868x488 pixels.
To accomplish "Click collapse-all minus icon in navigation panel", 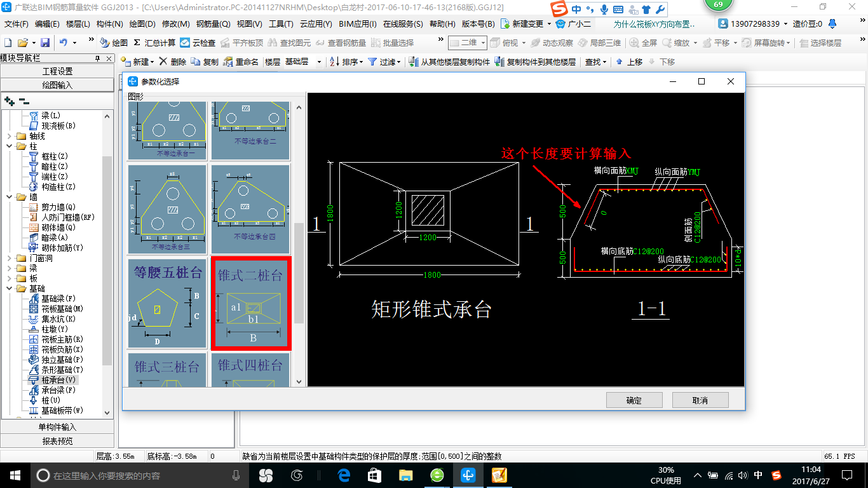I will [x=24, y=100].
